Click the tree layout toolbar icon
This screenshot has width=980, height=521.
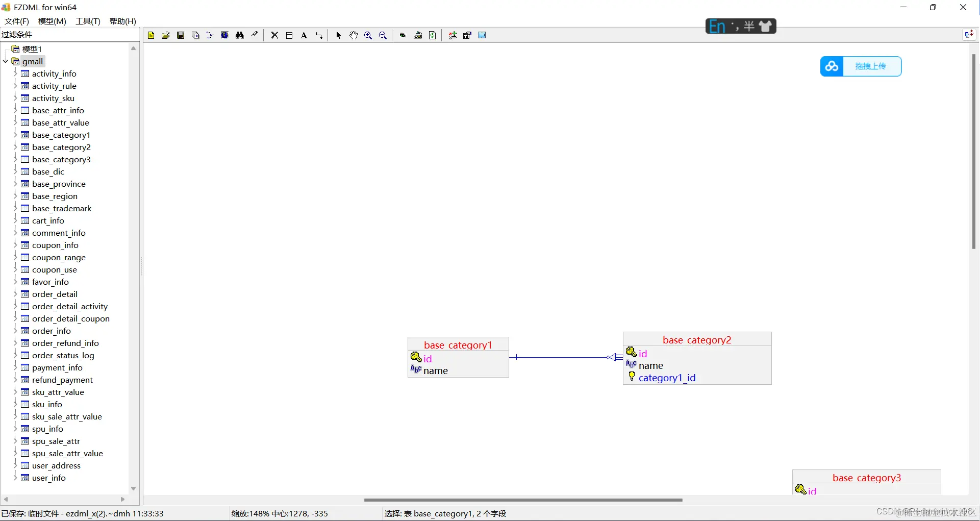pyautogui.click(x=210, y=35)
